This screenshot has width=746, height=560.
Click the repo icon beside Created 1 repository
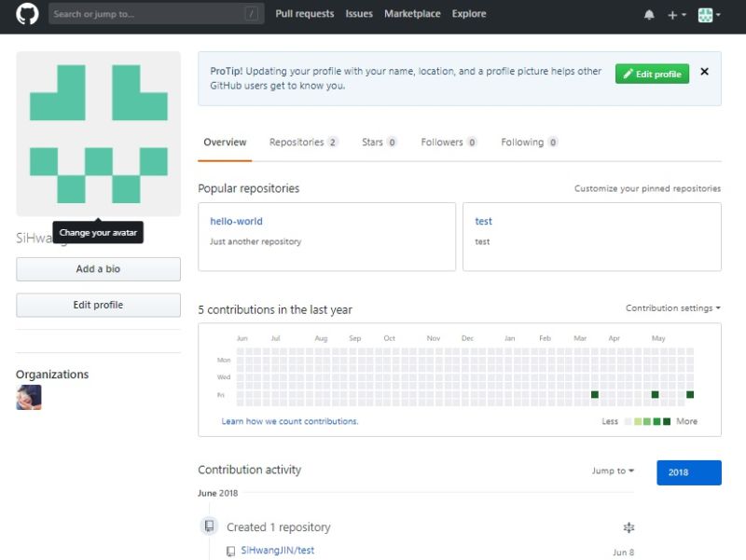(x=208, y=526)
